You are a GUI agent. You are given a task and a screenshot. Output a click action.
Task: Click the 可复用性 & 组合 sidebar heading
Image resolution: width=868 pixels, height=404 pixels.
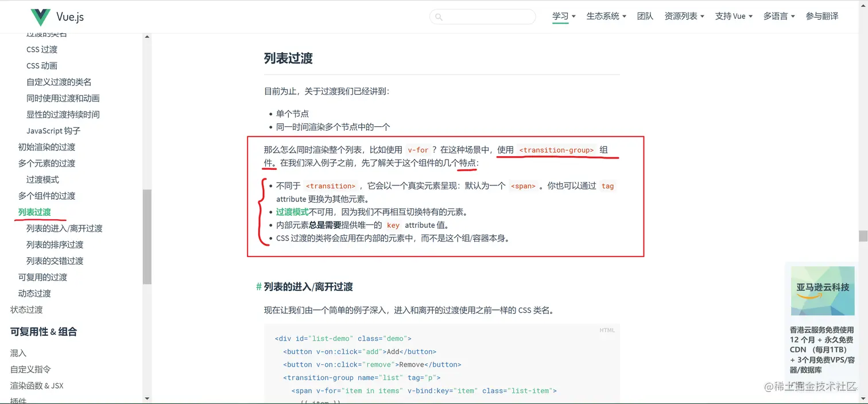pos(44,332)
